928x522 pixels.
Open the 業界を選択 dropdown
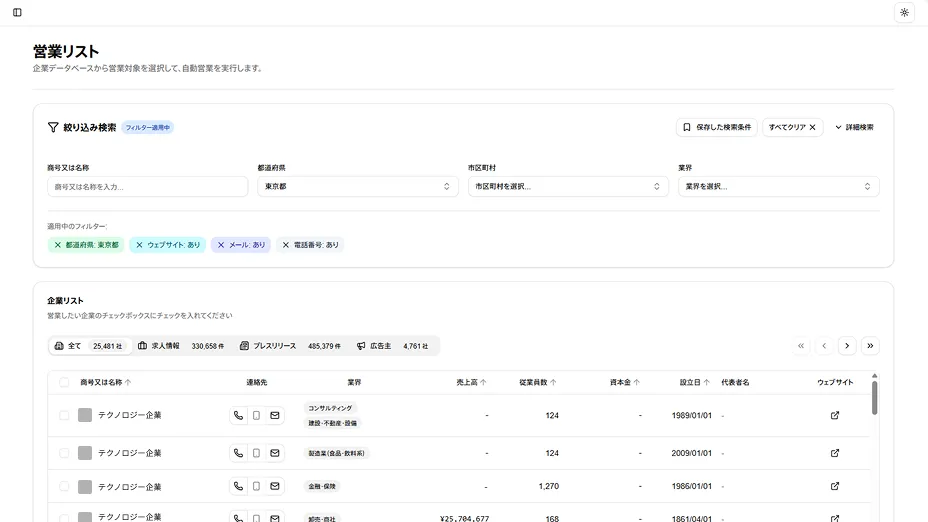coord(778,186)
